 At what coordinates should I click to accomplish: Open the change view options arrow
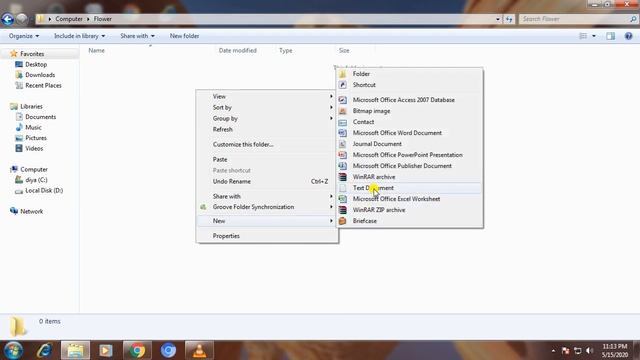point(594,36)
